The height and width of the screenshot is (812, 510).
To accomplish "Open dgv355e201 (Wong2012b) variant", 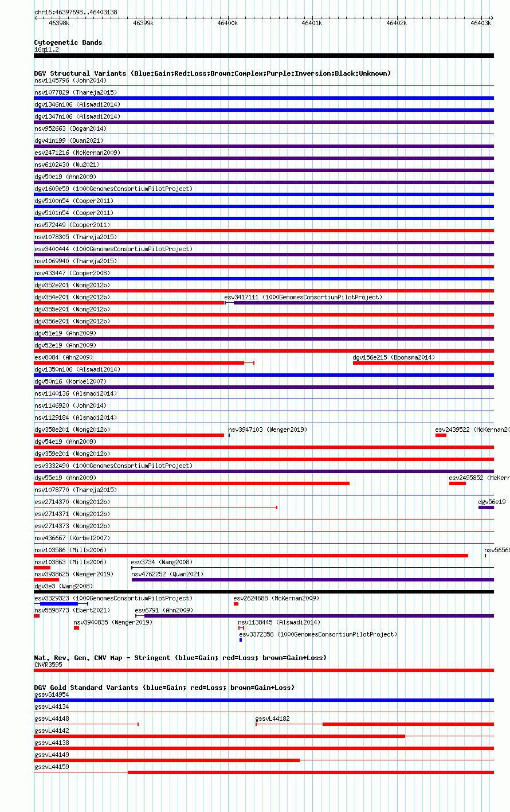I will [72, 309].
